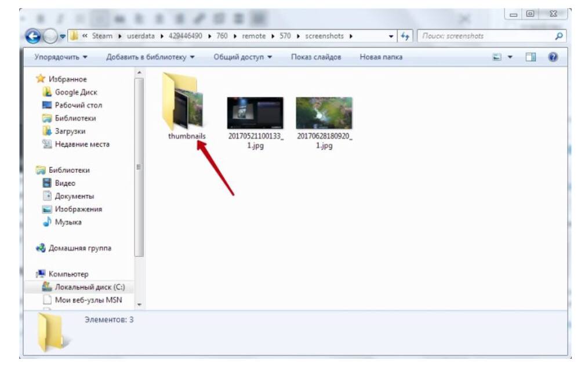Expand the arrow after Steam breadcrumb
The width and height of the screenshot is (588, 371).
(x=119, y=37)
